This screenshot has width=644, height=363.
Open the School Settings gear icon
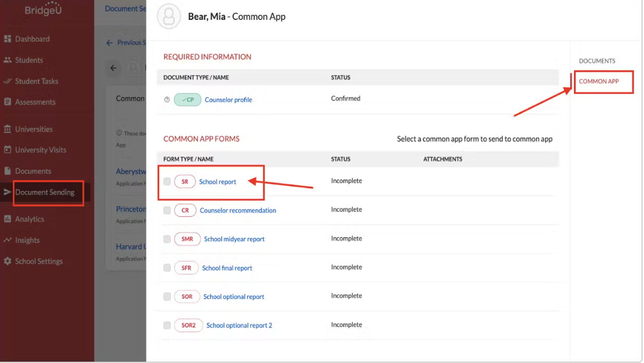[x=7, y=261]
